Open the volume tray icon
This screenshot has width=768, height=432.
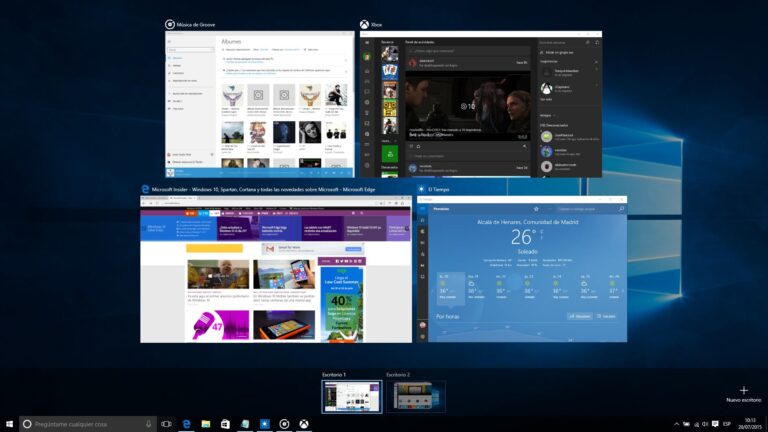(x=705, y=424)
